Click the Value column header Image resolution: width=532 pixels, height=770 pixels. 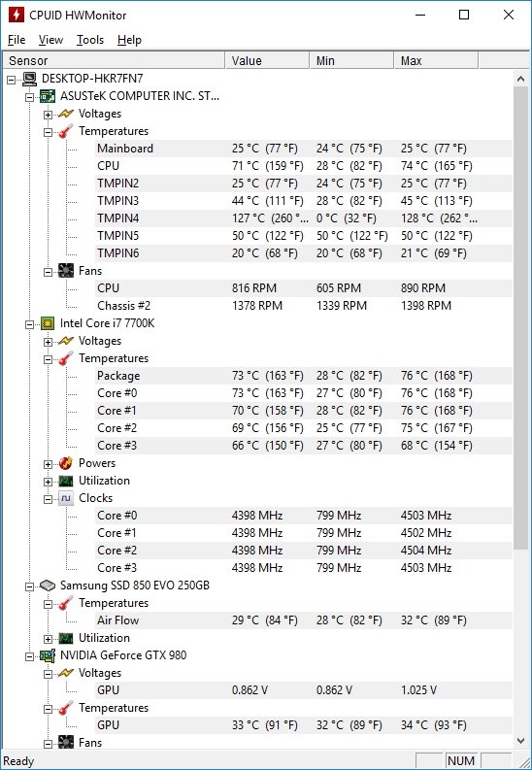tap(268, 61)
